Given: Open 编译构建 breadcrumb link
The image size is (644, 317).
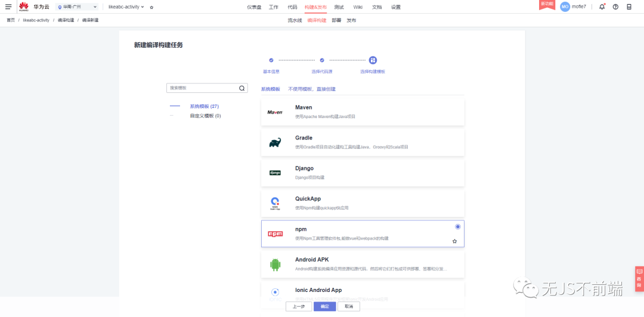Looking at the screenshot, I should pyautogui.click(x=66, y=20).
